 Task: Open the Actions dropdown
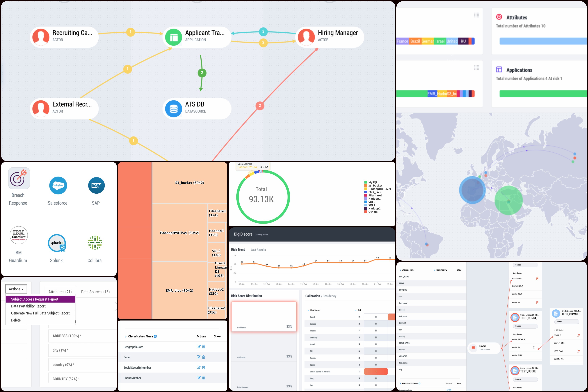coord(16,289)
